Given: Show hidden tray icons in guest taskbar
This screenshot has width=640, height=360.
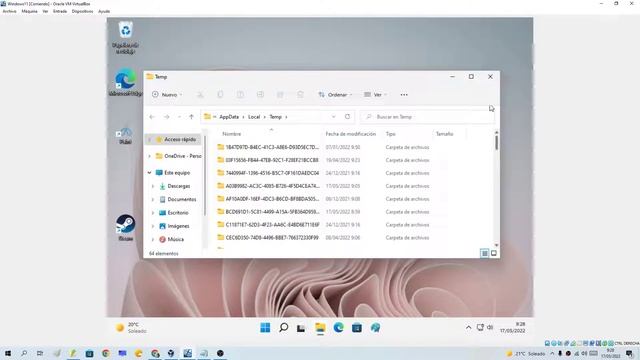Looking at the screenshot, I should pyautogui.click(x=468, y=327).
